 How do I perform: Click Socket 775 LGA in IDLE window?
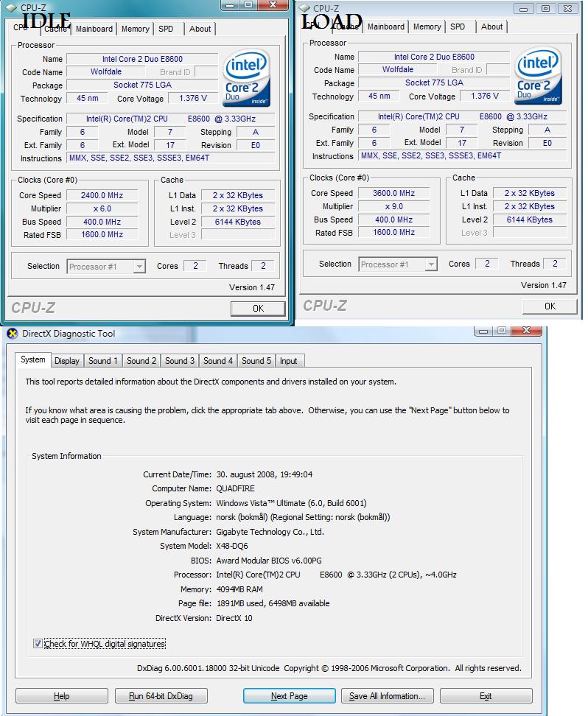click(x=142, y=85)
